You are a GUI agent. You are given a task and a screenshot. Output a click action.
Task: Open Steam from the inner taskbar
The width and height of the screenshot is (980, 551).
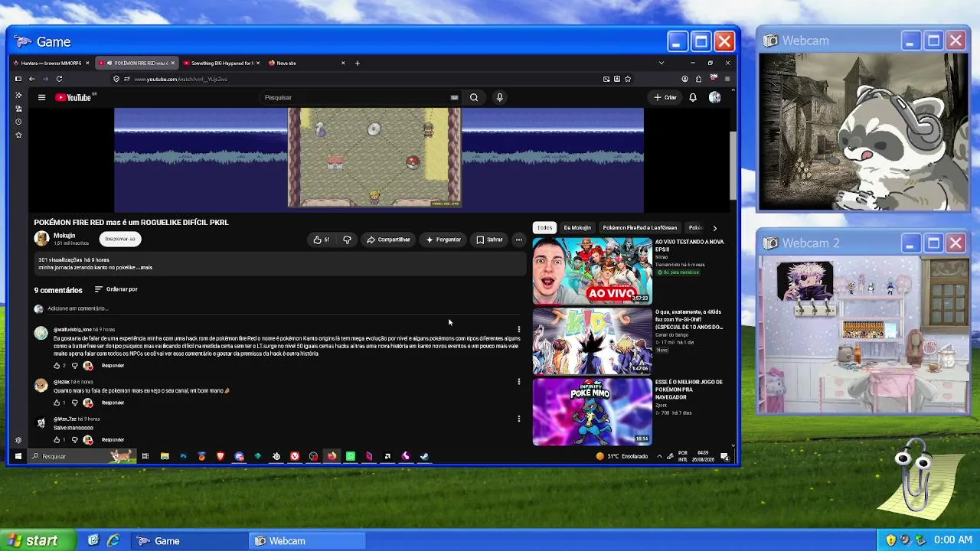[x=424, y=456]
